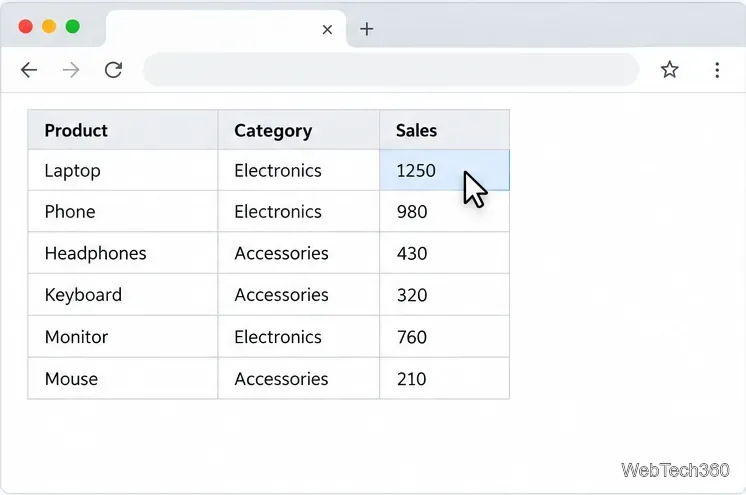Image resolution: width=746 pixels, height=495 pixels.
Task: Click the Accessories cell in Headphones row
Action: [299, 253]
